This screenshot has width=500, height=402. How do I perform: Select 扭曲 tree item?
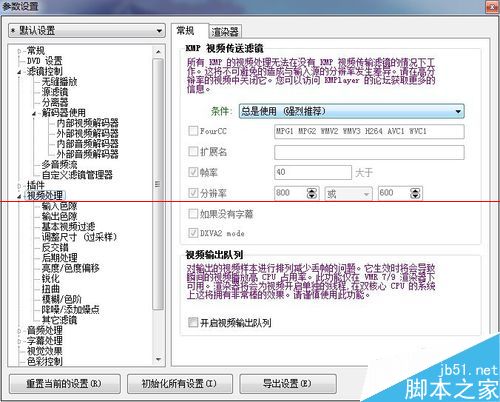pos(50,289)
